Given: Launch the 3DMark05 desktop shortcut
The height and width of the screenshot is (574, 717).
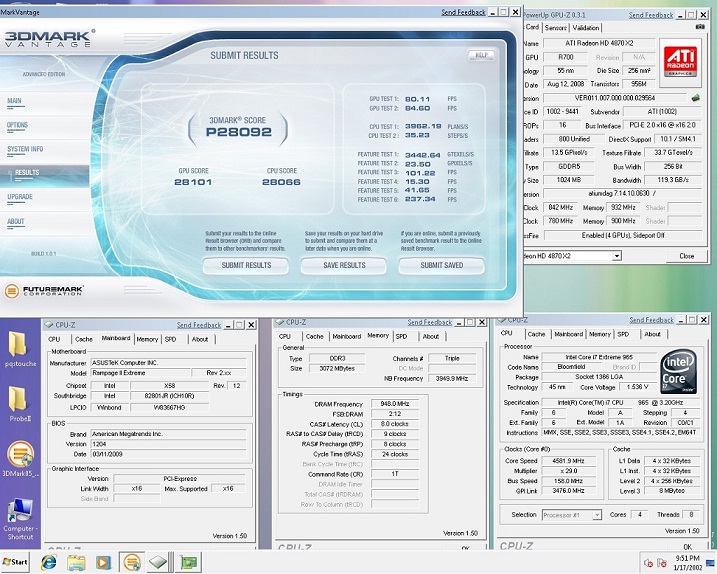Looking at the screenshot, I should pos(20,459).
